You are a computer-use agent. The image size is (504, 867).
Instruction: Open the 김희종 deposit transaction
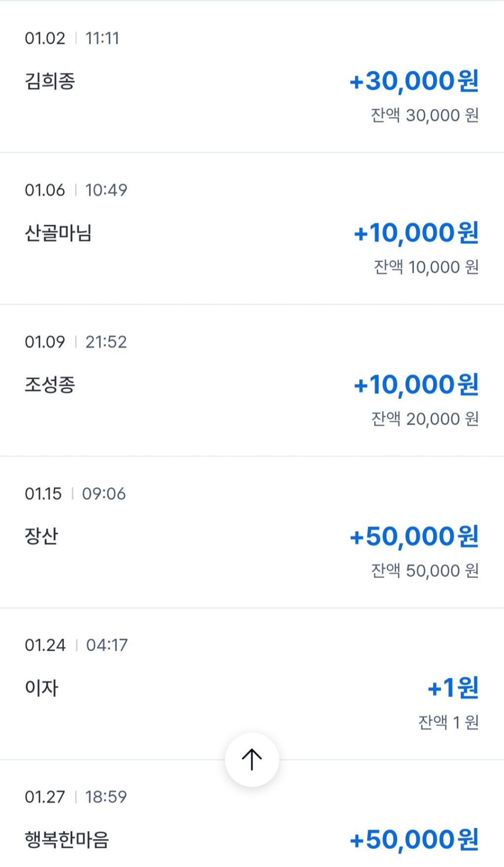(x=50, y=81)
